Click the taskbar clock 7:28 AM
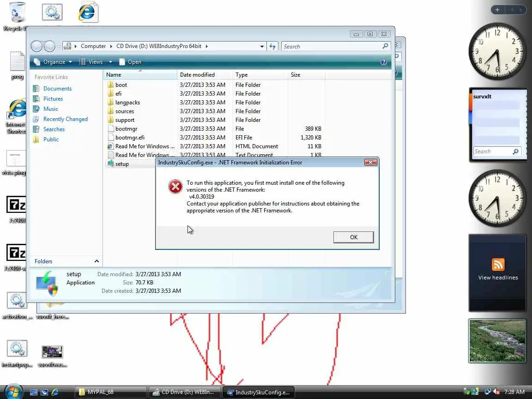 (514, 392)
